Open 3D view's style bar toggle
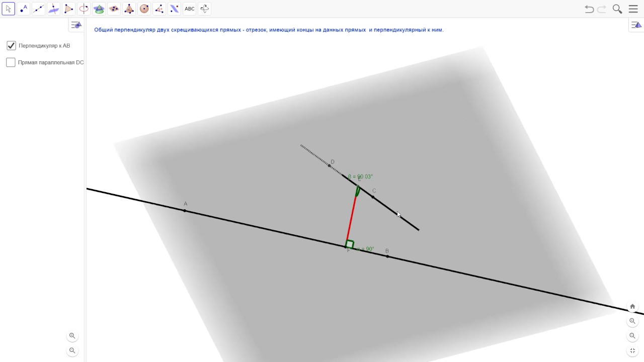This screenshot has width=644, height=362. point(636,25)
